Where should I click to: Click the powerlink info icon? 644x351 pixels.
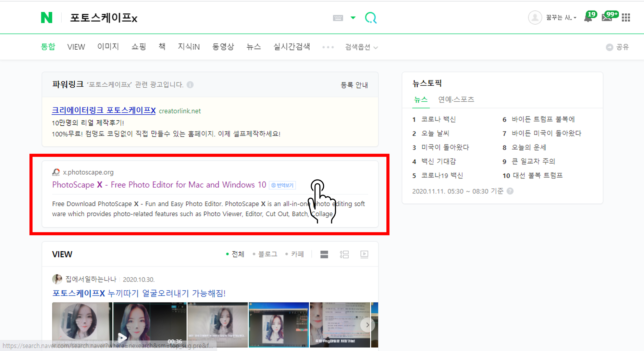(190, 85)
